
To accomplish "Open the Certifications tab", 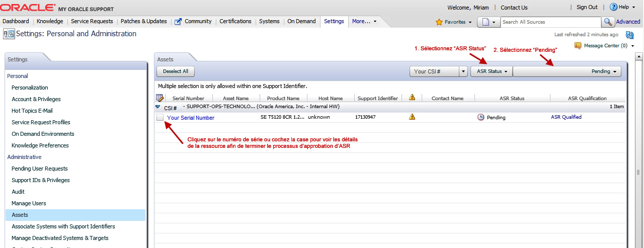I will (235, 22).
